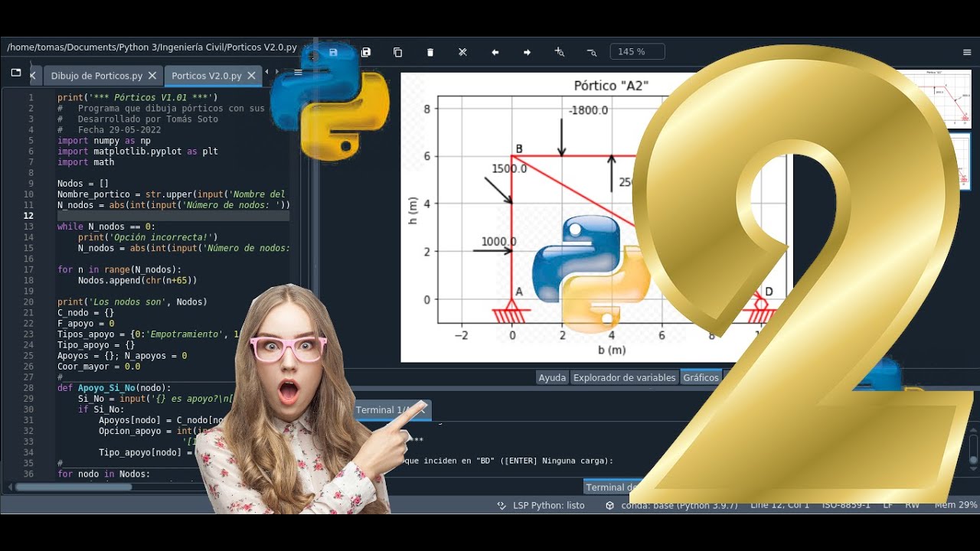Click 'print('Los nodos son', Nodos)' line
980x551 pixels.
pyautogui.click(x=132, y=302)
